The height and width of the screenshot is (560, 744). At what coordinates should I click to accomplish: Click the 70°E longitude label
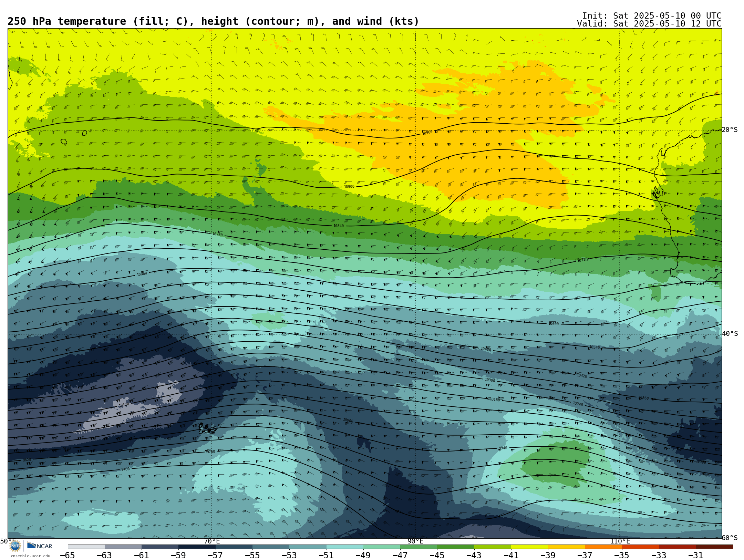pos(212,541)
